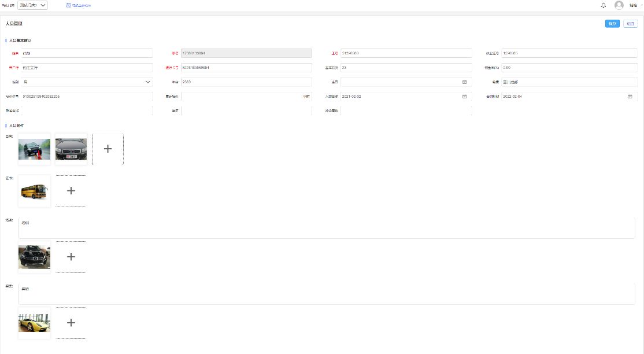
Task: Add contract attachment via plus box
Action: click(108, 149)
